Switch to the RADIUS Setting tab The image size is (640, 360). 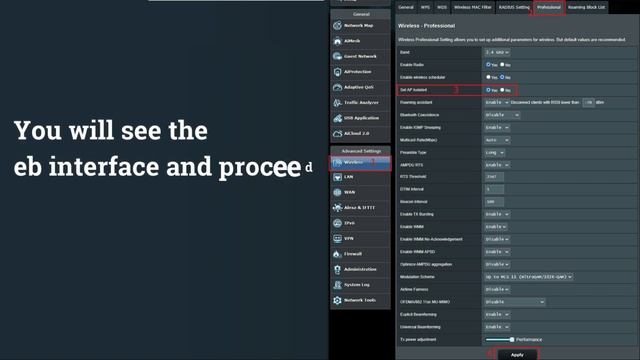[514, 7]
